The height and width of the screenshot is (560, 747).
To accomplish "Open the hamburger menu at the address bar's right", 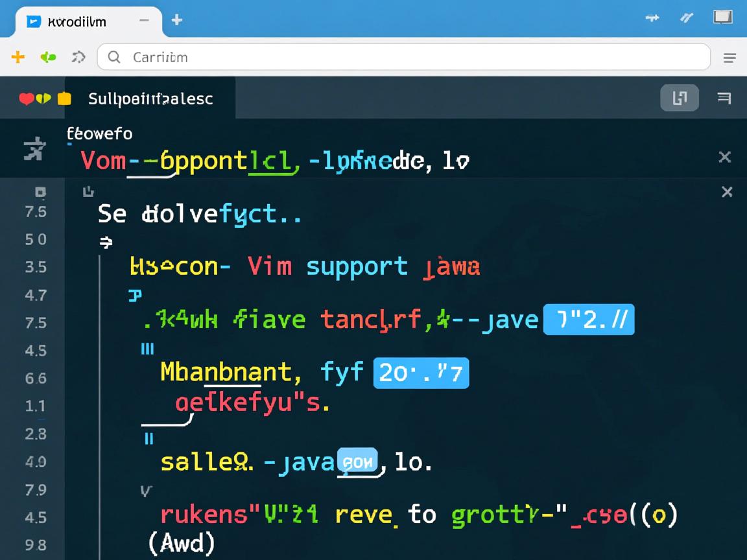I will click(729, 58).
